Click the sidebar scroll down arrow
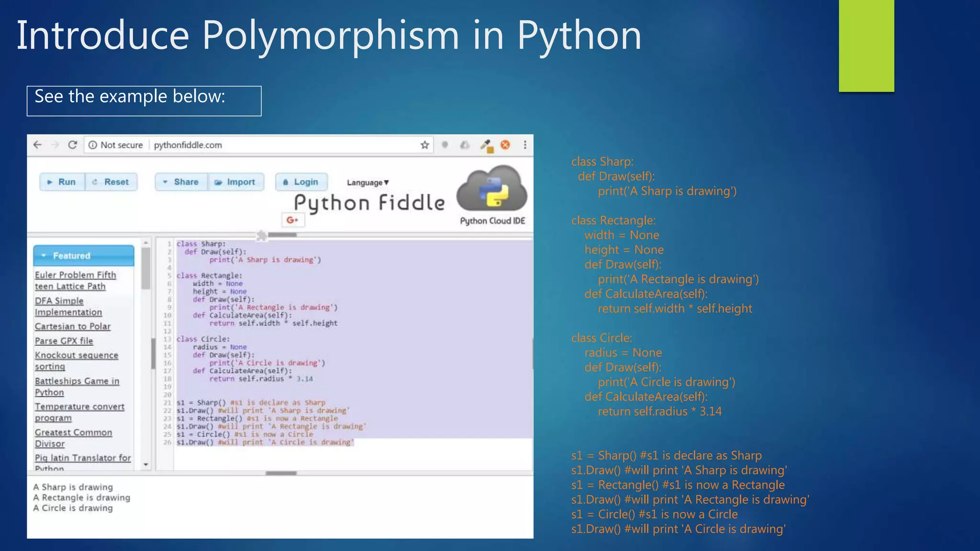This screenshot has width=980, height=551. (146, 464)
